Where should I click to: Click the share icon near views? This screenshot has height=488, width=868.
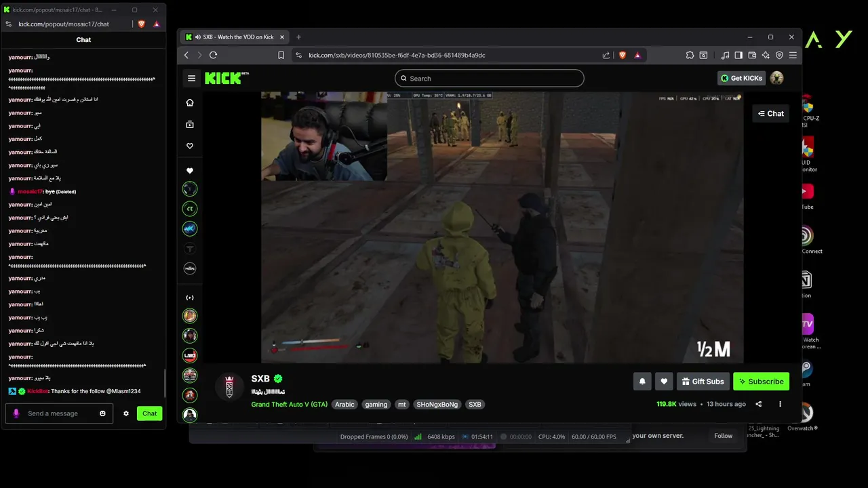758,404
